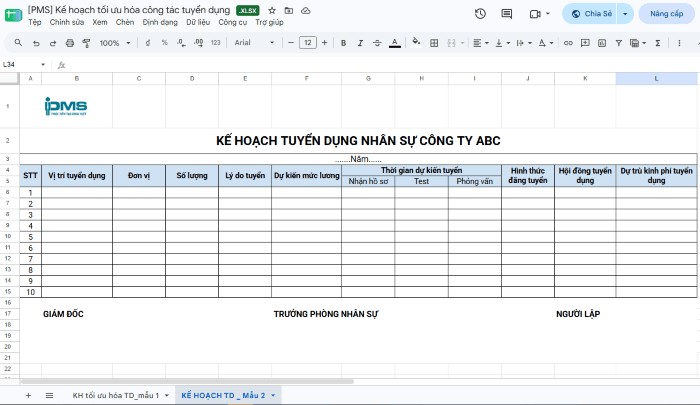Image resolution: width=700 pixels, height=405 pixels.
Task: Click the horizontal scrollbar
Action: [x=188, y=382]
